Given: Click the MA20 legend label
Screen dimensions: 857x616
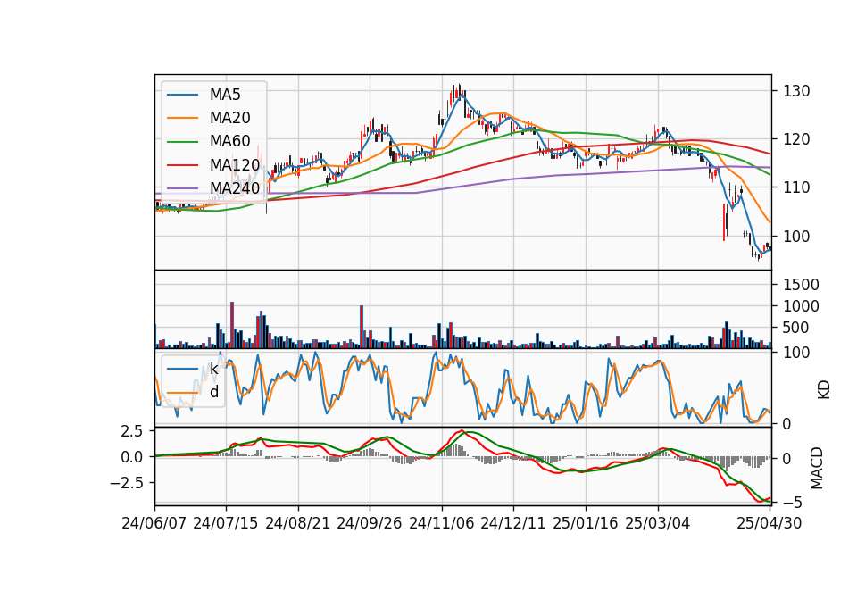Looking at the screenshot, I should click(229, 118).
